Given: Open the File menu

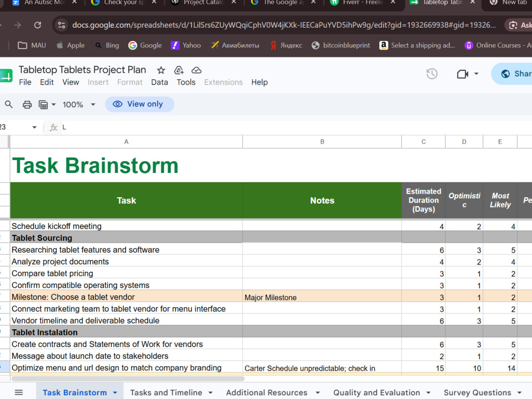Looking at the screenshot, I should click(x=25, y=82).
